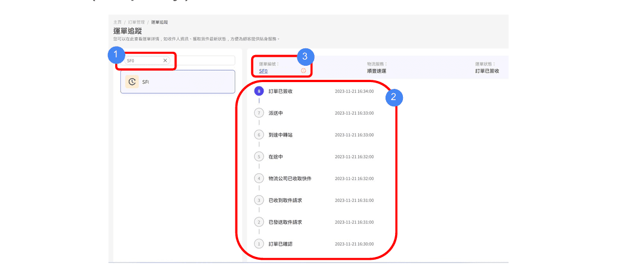
Task: Select the 訂單已確認 timeline entry text
Action: [x=280, y=244]
